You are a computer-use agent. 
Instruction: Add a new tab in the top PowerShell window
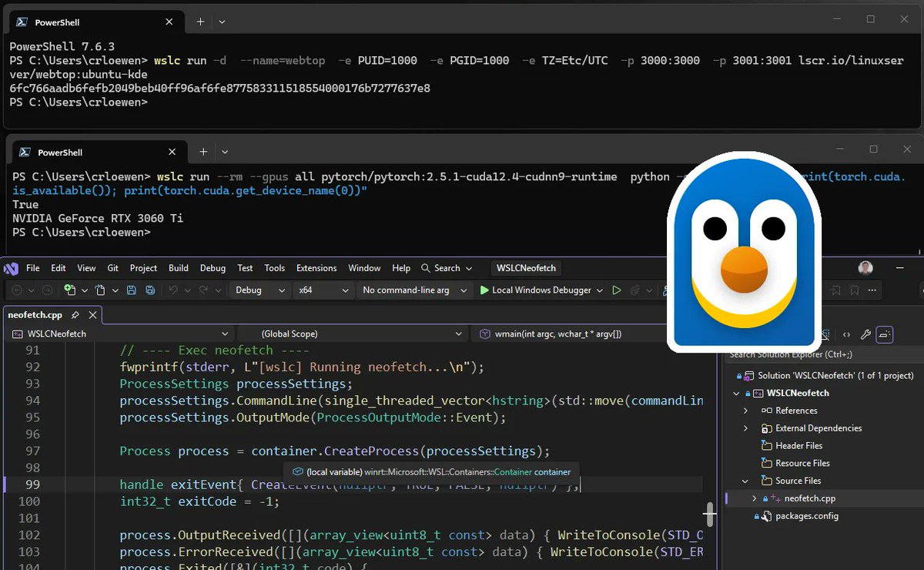tap(200, 22)
